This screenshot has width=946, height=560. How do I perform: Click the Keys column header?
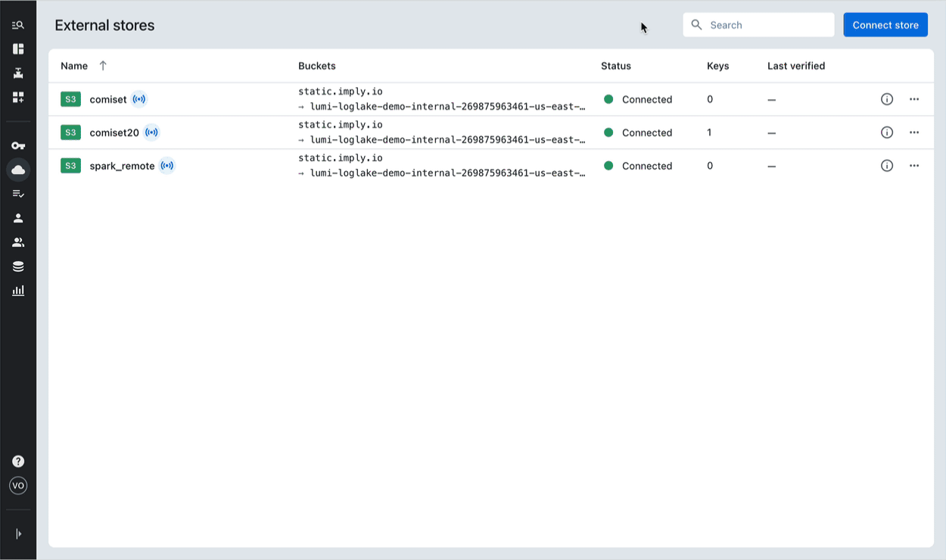click(x=718, y=66)
